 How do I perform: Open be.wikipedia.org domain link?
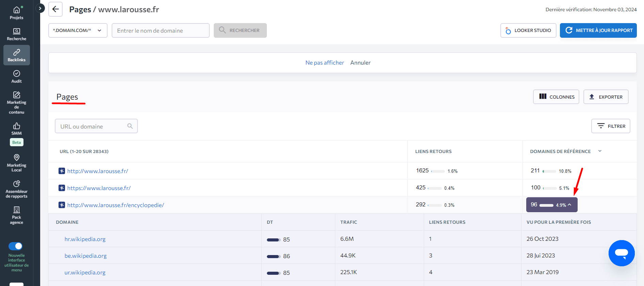(86, 256)
